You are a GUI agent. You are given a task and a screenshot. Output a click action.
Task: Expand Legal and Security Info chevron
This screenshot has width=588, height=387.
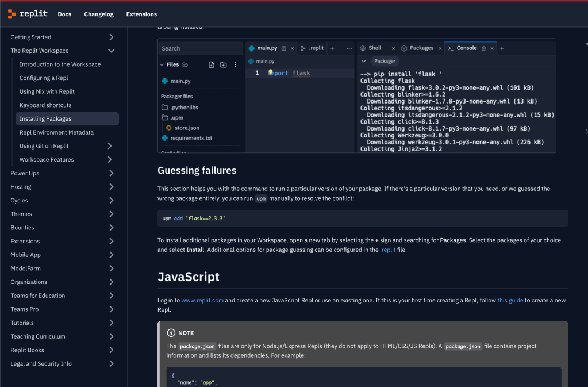click(112, 364)
